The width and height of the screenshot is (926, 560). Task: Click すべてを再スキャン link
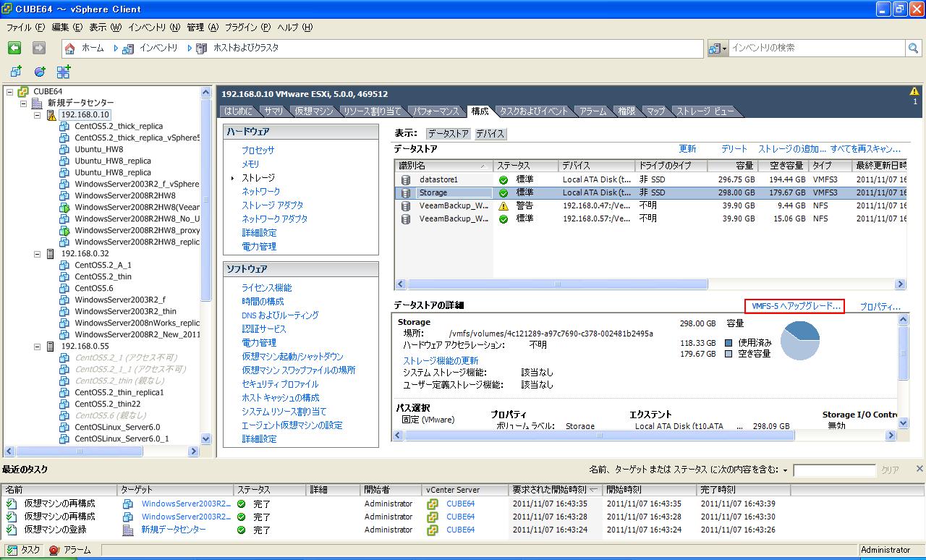(865, 148)
